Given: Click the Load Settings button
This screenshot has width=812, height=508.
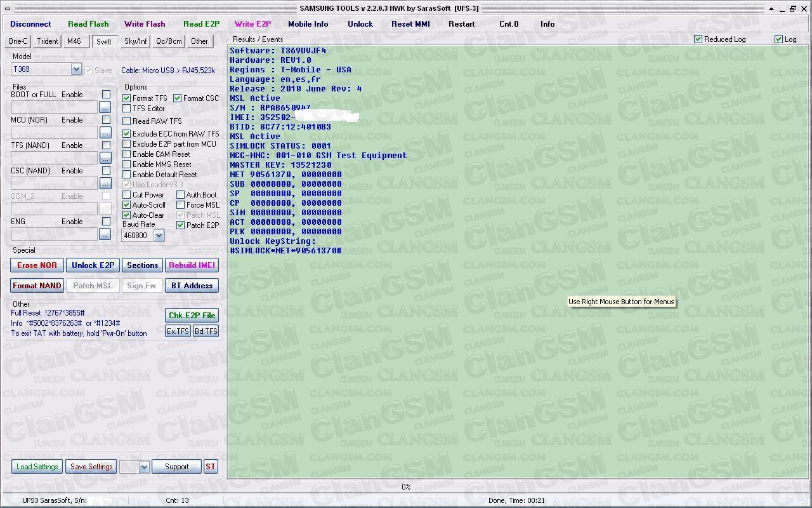Looking at the screenshot, I should point(37,467).
